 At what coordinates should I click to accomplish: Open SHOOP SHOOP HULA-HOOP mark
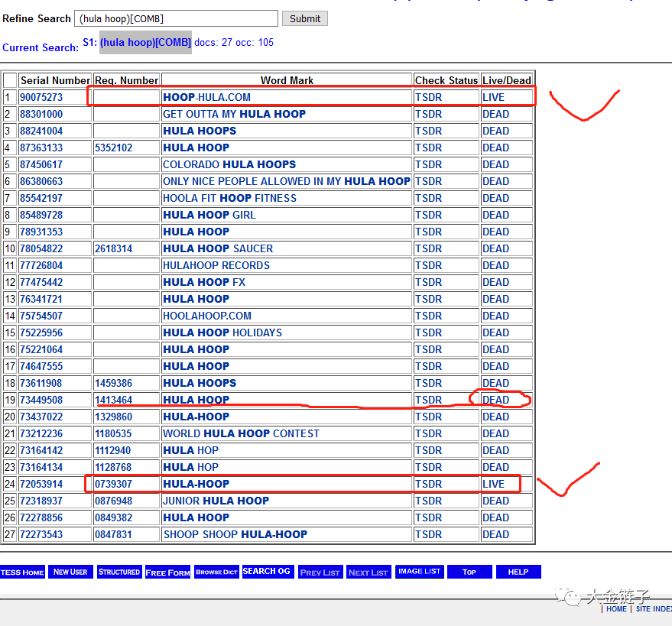(235, 534)
